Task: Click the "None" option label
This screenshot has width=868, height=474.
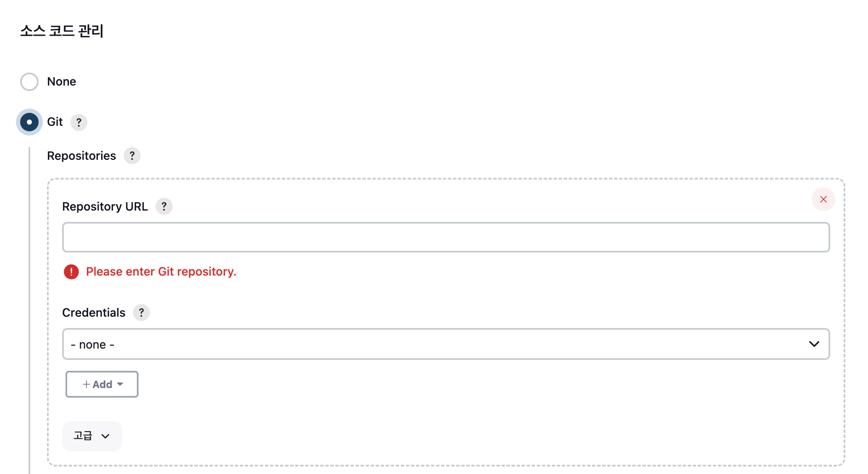Action: (x=61, y=82)
